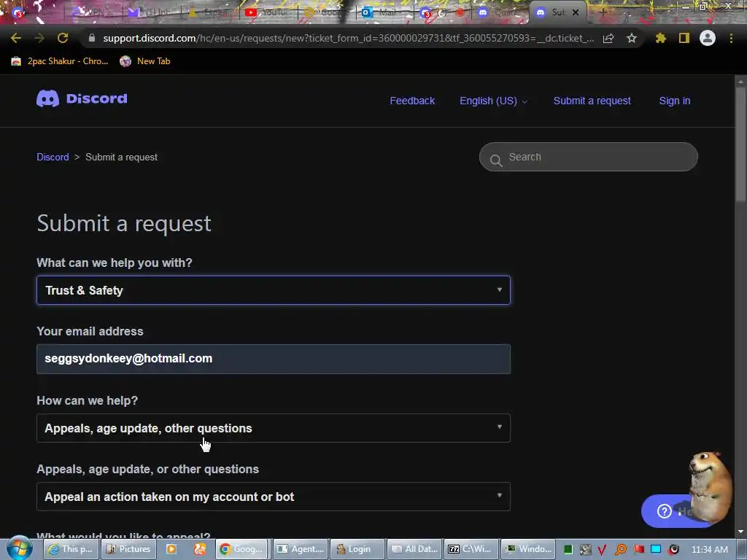747x560 pixels.
Task: Open the Pictures taskbar button
Action: point(128,549)
